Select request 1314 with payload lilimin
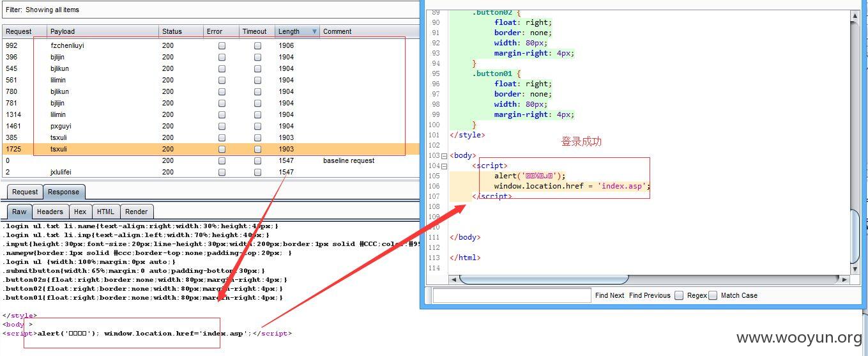Viewport: 868px width, 356px height. pyautogui.click(x=211, y=114)
